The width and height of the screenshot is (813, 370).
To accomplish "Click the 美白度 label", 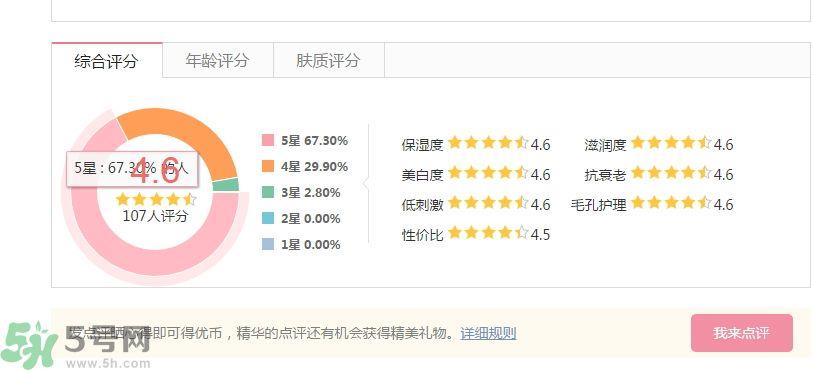I will 423,175.
